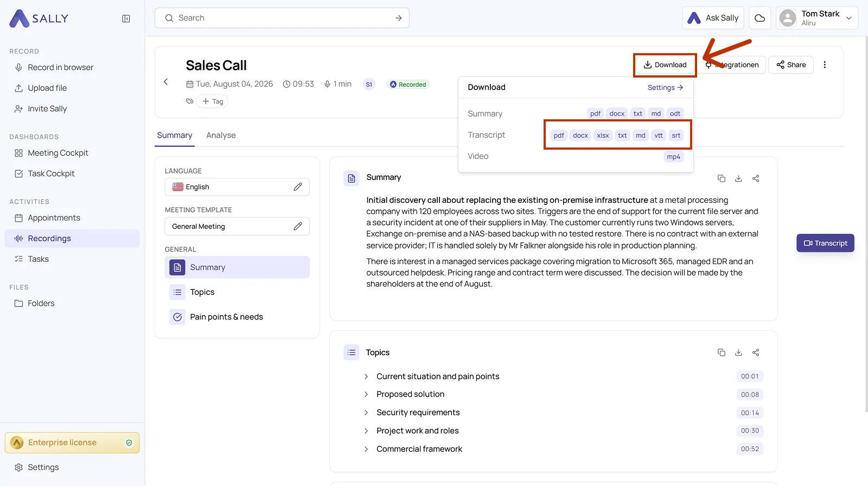Download Summary as pdf

pos(595,114)
